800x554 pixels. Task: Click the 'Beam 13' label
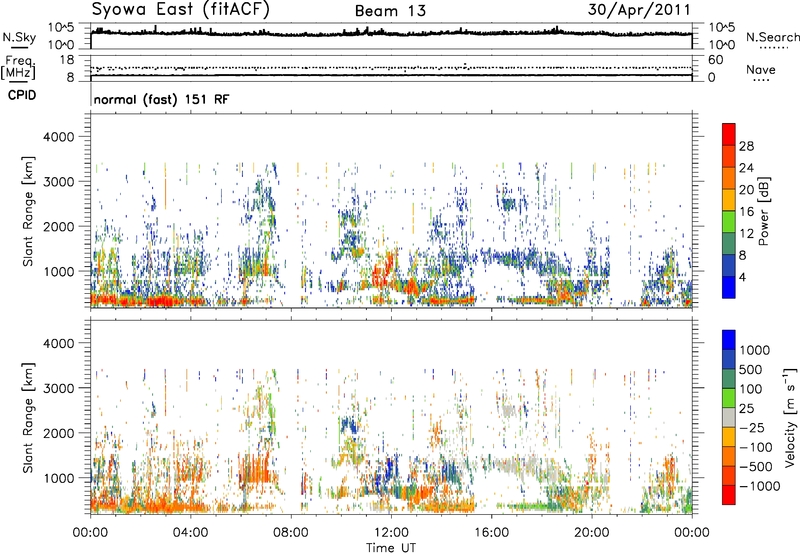click(x=390, y=11)
